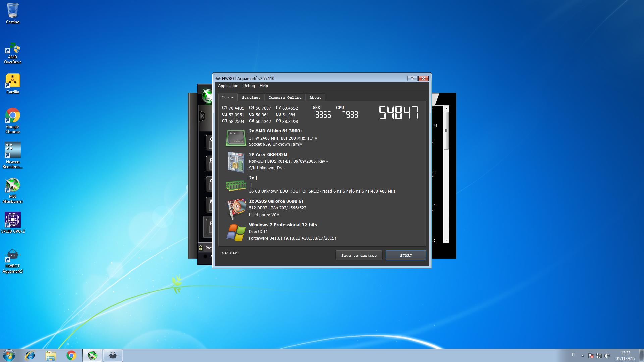This screenshot has width=644, height=362.
Task: Select the HWBOT Aquamark3 desktop shortcut
Action: pyautogui.click(x=13, y=261)
